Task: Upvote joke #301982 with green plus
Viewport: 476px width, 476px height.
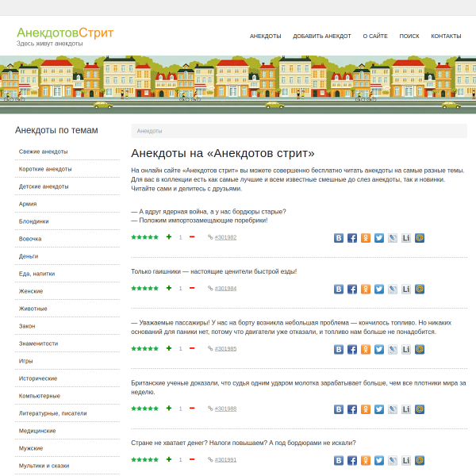Action: [169, 236]
